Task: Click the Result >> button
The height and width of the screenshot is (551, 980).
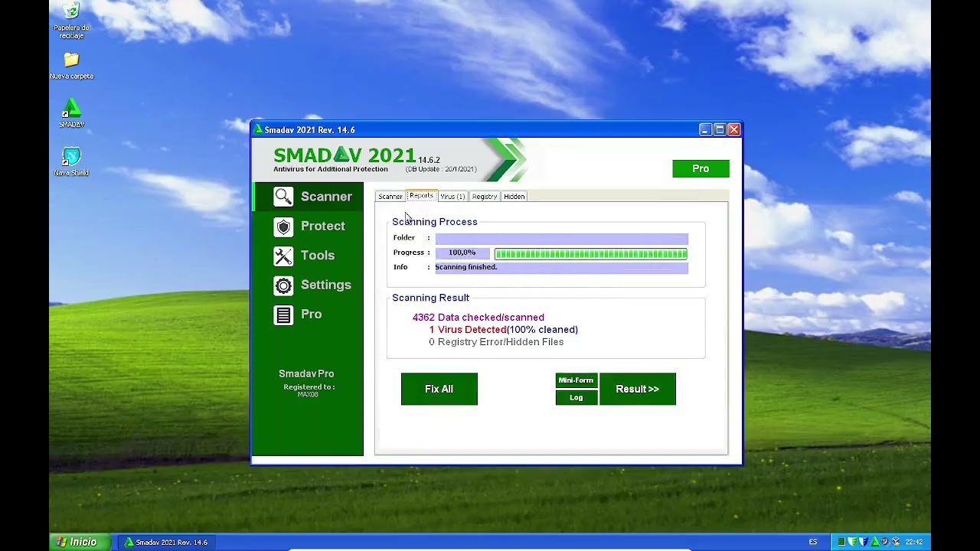Action: [x=637, y=389]
